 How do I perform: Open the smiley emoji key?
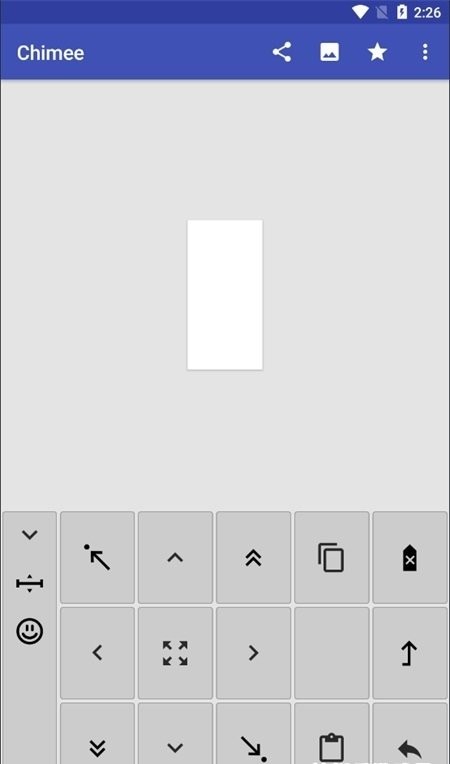(x=30, y=631)
